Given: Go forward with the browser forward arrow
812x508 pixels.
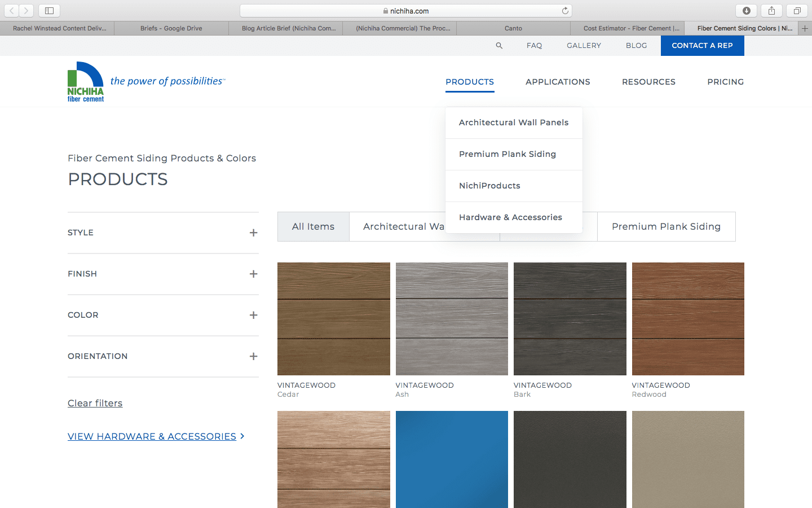Looking at the screenshot, I should point(26,11).
